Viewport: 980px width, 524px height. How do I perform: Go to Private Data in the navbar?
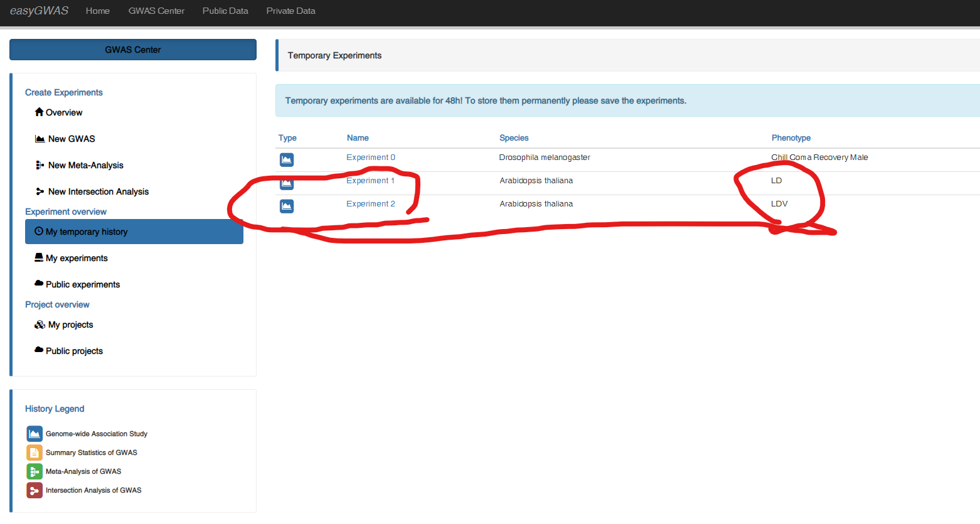(290, 11)
